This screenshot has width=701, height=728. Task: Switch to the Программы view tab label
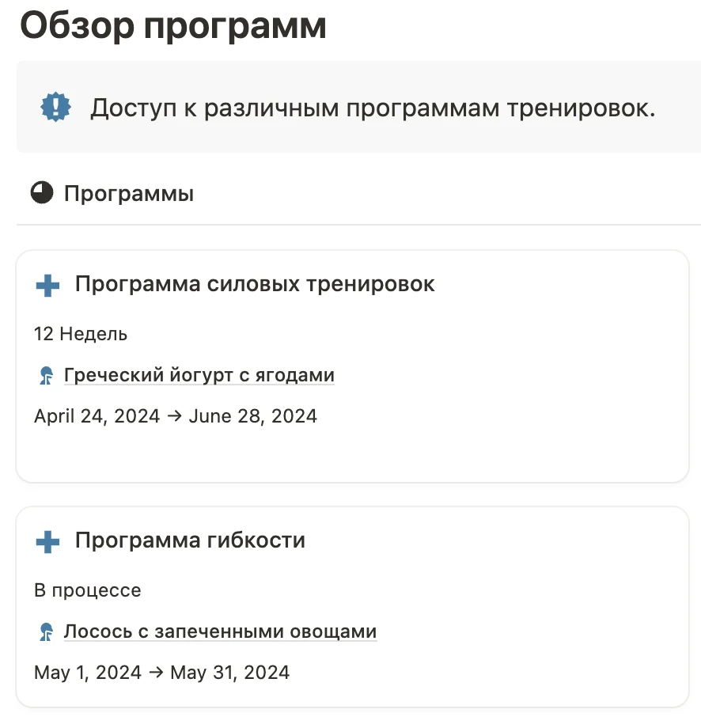pyautogui.click(x=128, y=193)
